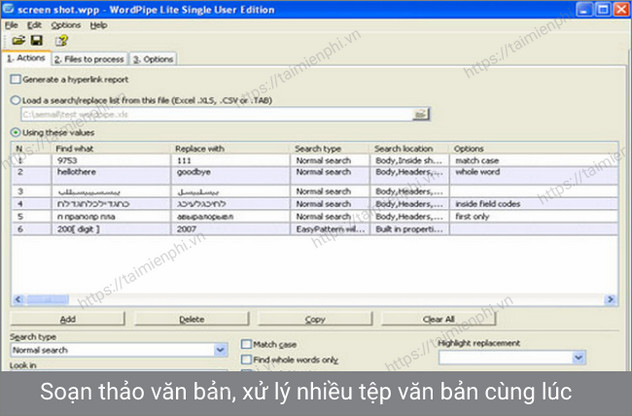Select the EasyPattern search type cell
This screenshot has height=416, width=632.
coord(330,229)
